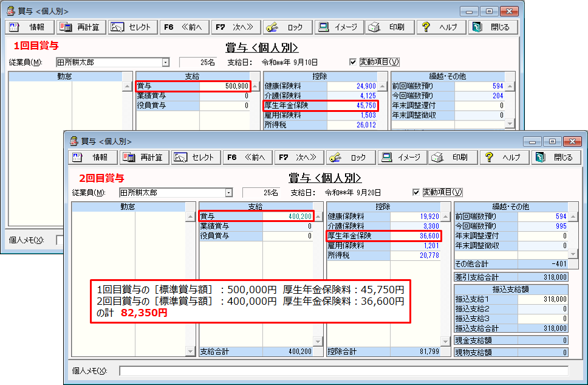This screenshot has height=385, width=588.
Task: Click F6 前へ in the 2回目賞与 window
Action: 247,158
